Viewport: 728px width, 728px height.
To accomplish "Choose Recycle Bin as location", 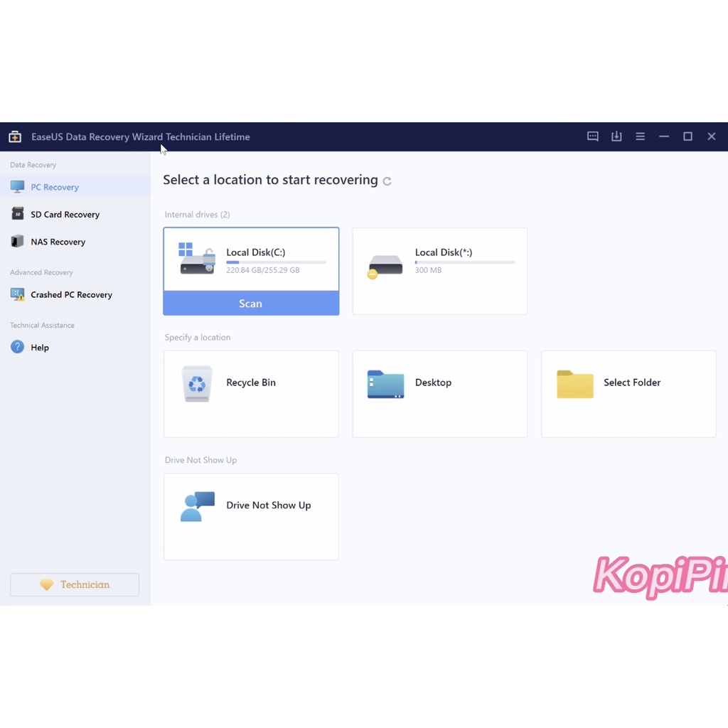I will pyautogui.click(x=251, y=394).
